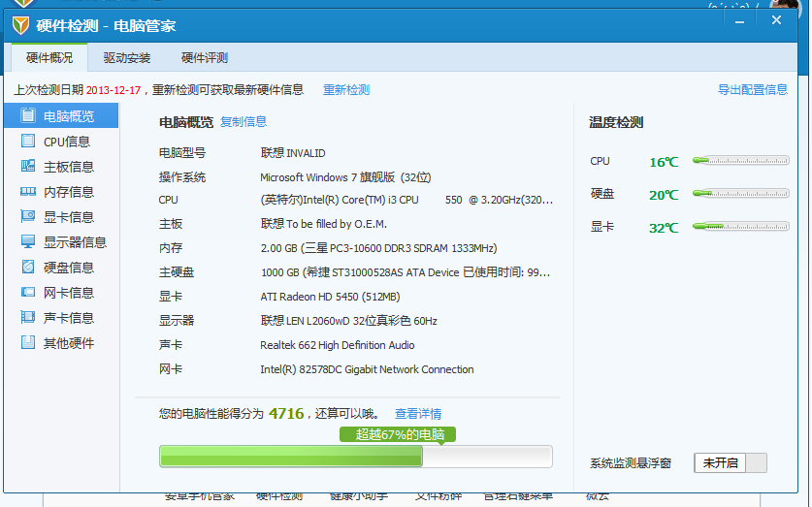
Task: Click the 联想 To be filled by O.E.M. text
Action: coord(324,224)
